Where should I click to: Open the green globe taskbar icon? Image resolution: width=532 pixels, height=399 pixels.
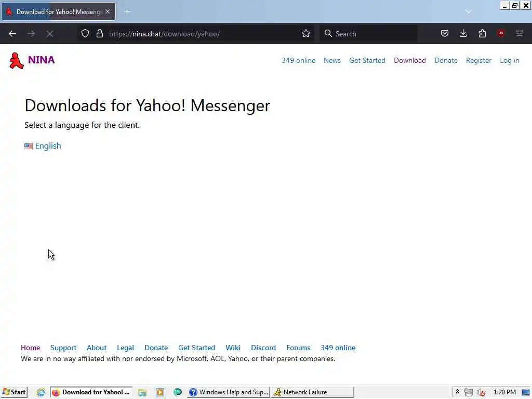pos(178,392)
